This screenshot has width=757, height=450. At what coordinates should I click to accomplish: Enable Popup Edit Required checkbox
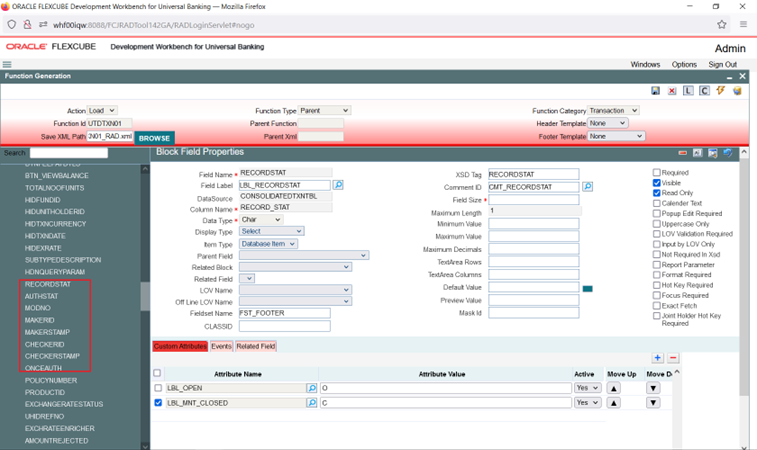click(657, 213)
